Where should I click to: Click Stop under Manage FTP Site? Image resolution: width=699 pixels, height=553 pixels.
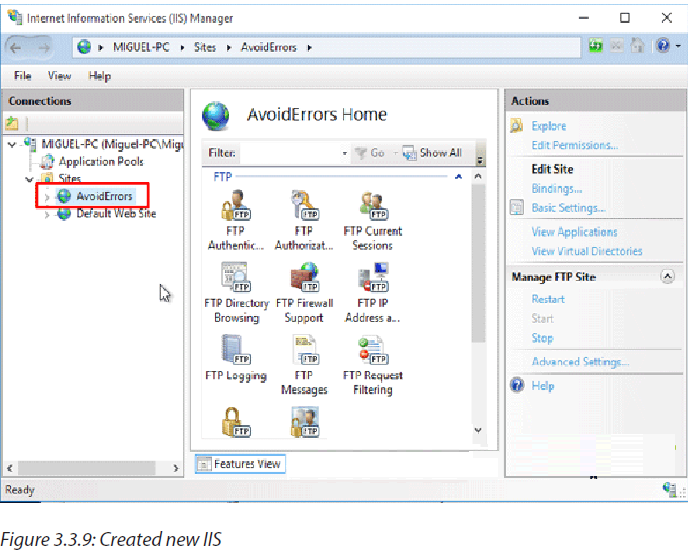tap(542, 338)
